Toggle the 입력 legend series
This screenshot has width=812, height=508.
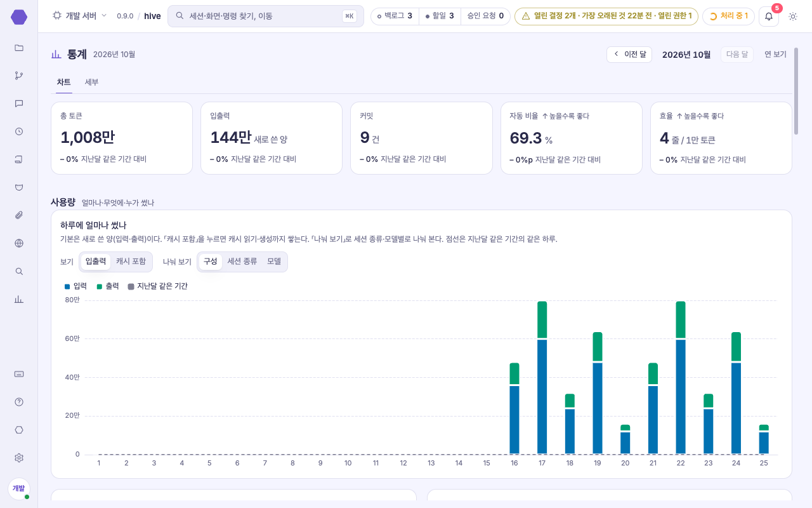coord(75,286)
